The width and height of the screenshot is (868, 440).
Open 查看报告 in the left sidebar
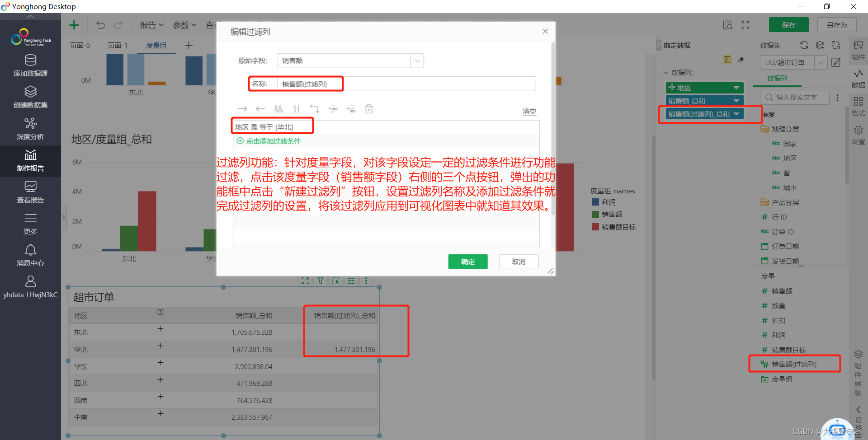point(30,192)
